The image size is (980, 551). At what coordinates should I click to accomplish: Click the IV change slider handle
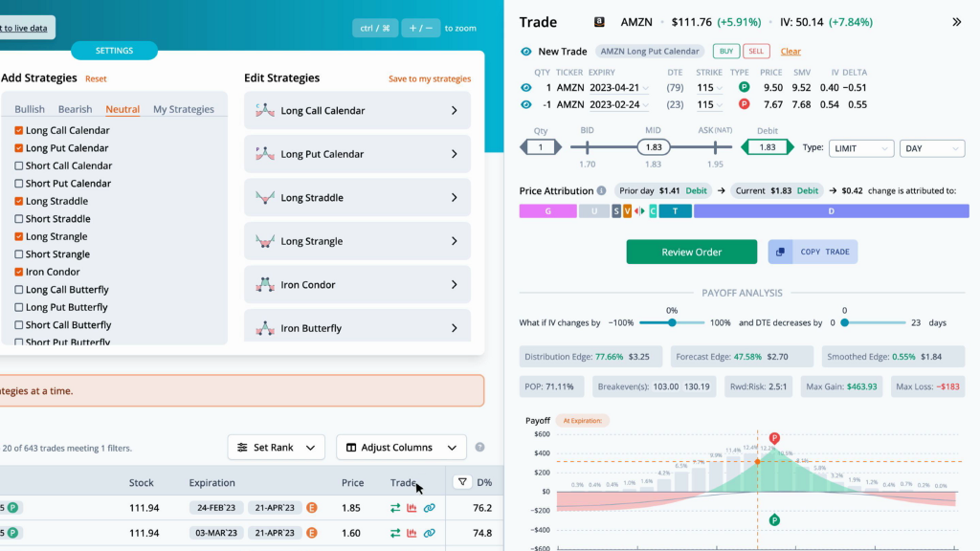[672, 323]
